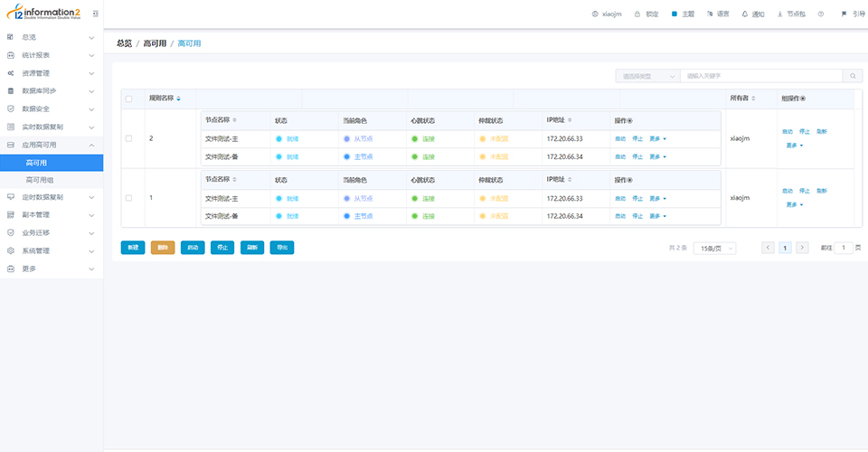Collapse the sidebar using the top fold icon
This screenshot has height=452, width=868.
(95, 14)
